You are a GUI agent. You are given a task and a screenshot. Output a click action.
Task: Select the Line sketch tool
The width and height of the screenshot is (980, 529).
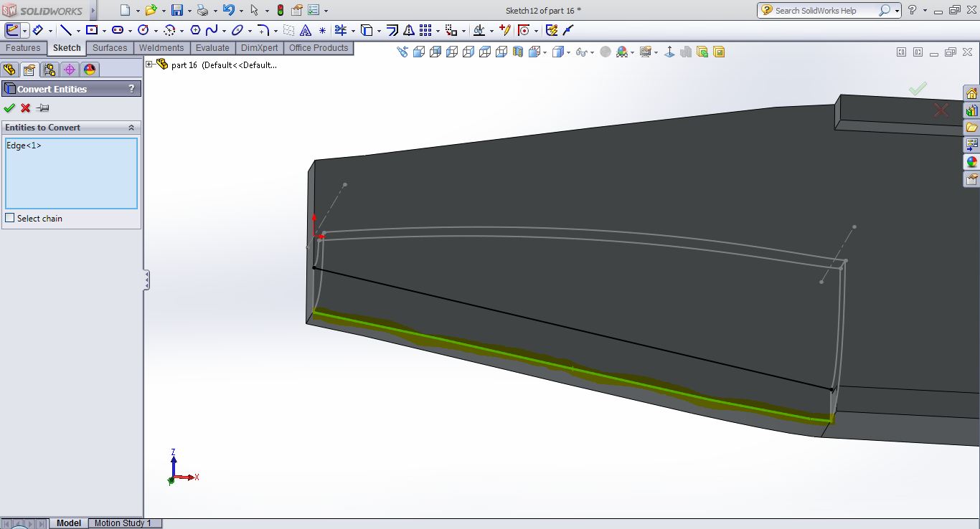pyautogui.click(x=65, y=30)
